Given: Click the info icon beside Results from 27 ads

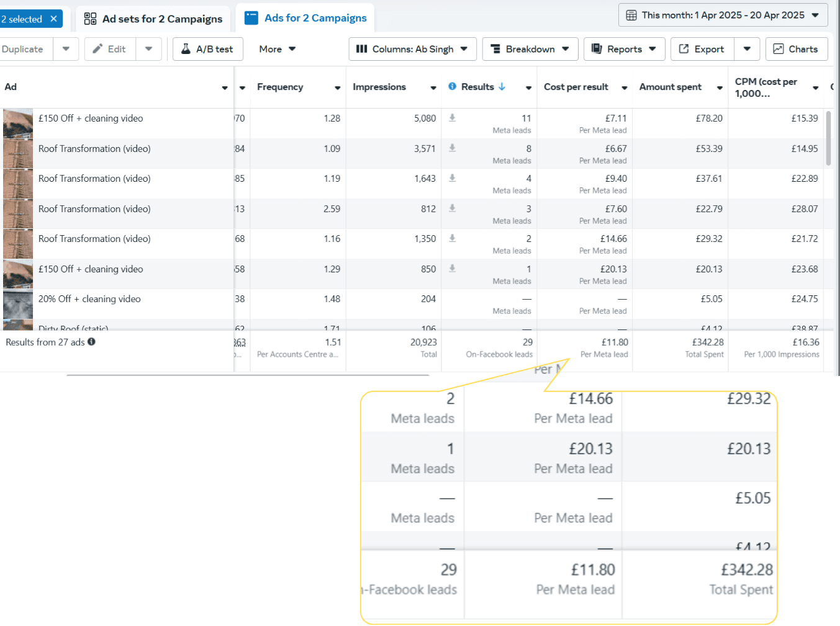Looking at the screenshot, I should pyautogui.click(x=91, y=342).
